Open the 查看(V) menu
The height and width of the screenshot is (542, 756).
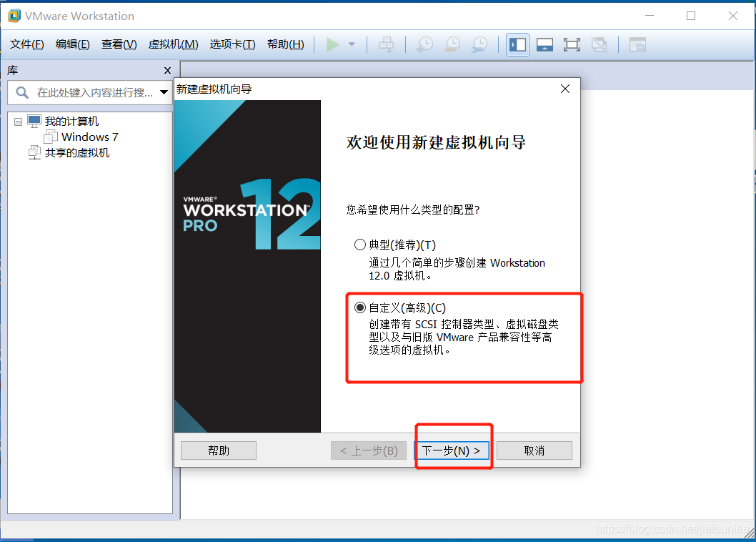[119, 44]
